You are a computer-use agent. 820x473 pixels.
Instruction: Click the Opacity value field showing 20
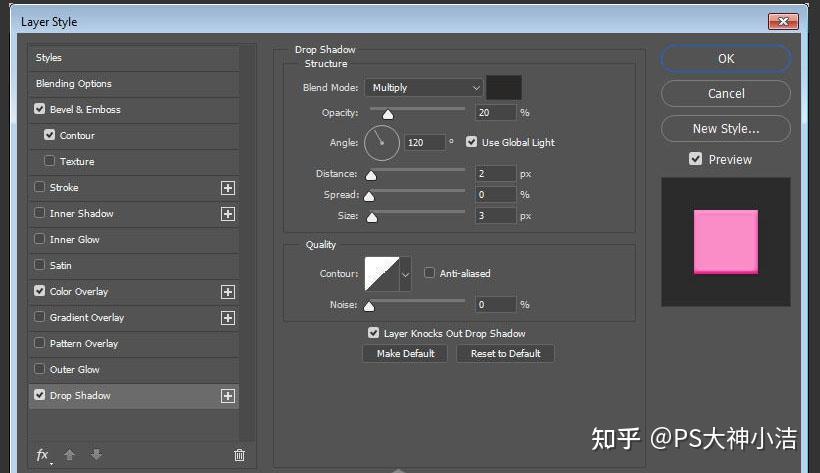[x=495, y=112]
